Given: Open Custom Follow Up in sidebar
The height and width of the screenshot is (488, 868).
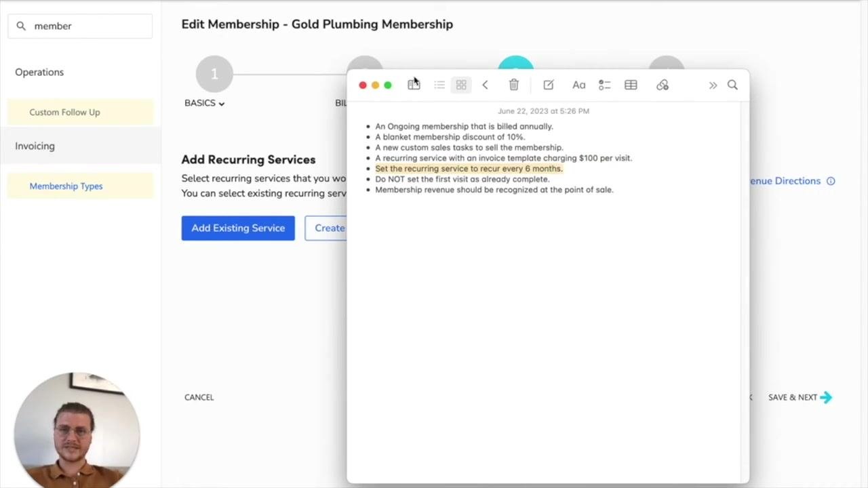Looking at the screenshot, I should (80, 112).
